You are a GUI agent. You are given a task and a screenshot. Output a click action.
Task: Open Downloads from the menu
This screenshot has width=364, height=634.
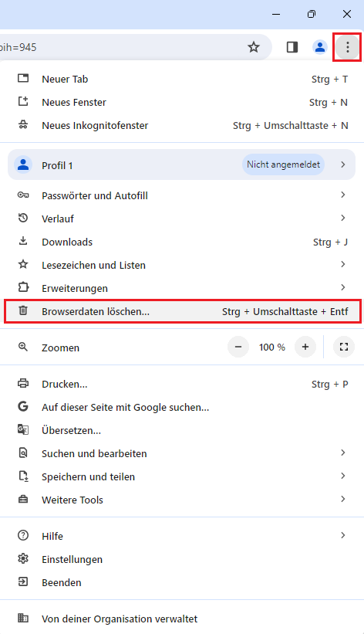(182, 242)
